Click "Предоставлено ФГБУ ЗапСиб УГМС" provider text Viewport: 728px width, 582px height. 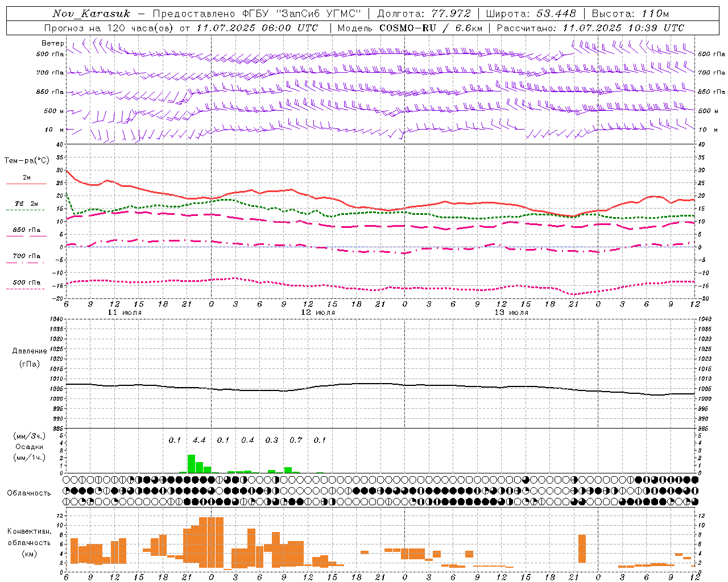(x=257, y=14)
